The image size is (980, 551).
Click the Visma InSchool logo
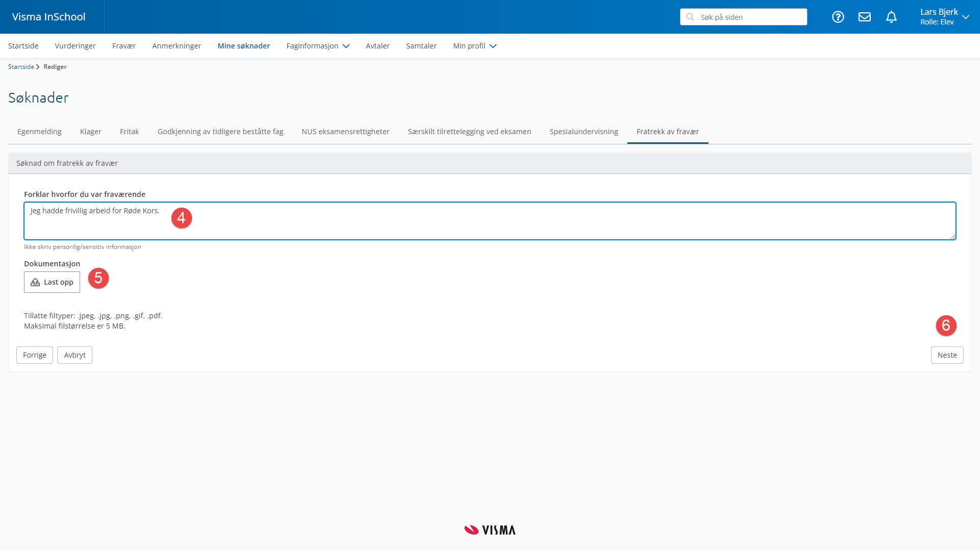click(x=49, y=17)
